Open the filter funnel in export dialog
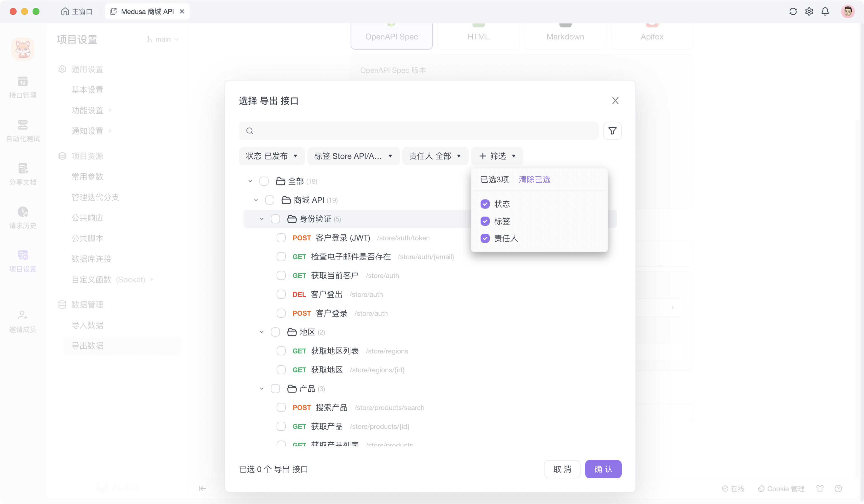Viewport: 864px width, 504px height. [613, 131]
